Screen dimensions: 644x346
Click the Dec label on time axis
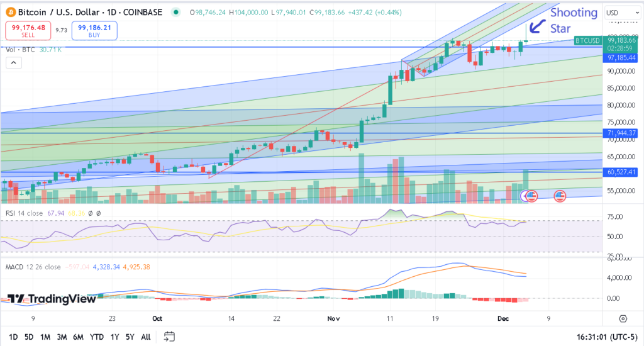pyautogui.click(x=503, y=318)
